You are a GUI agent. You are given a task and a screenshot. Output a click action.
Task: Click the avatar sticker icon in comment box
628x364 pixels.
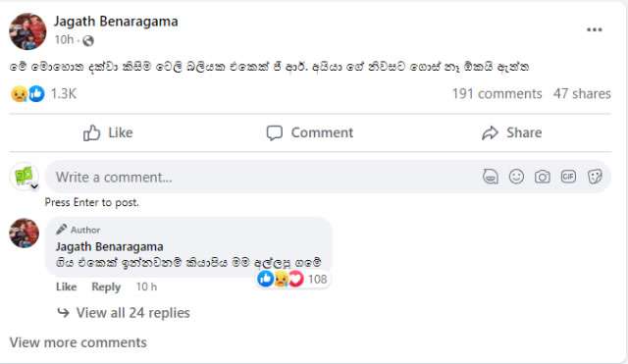pos(491,177)
